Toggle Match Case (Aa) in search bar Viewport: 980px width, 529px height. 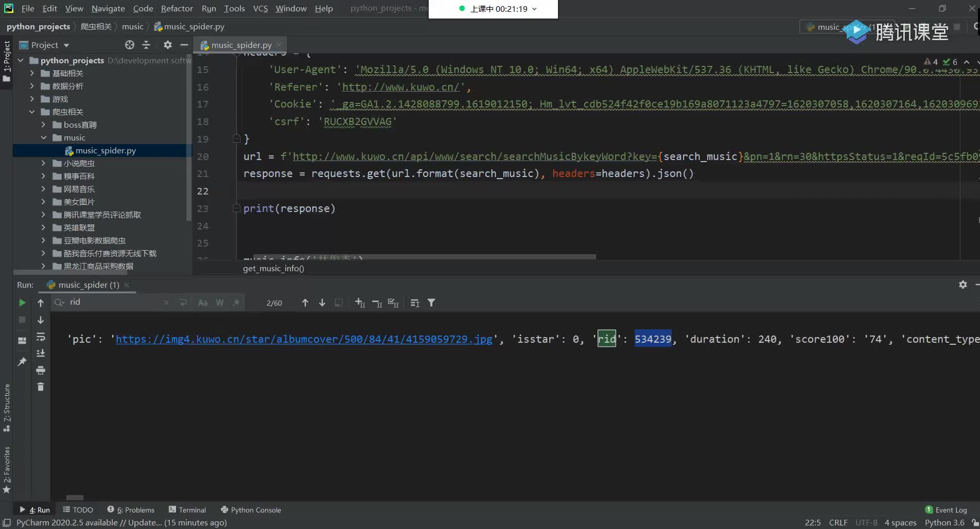coord(203,303)
